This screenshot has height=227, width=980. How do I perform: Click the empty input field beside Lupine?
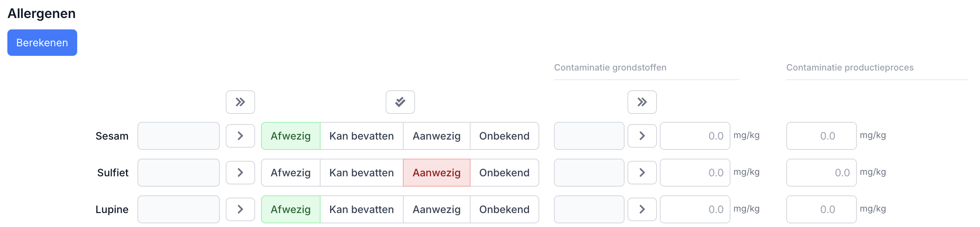178,209
